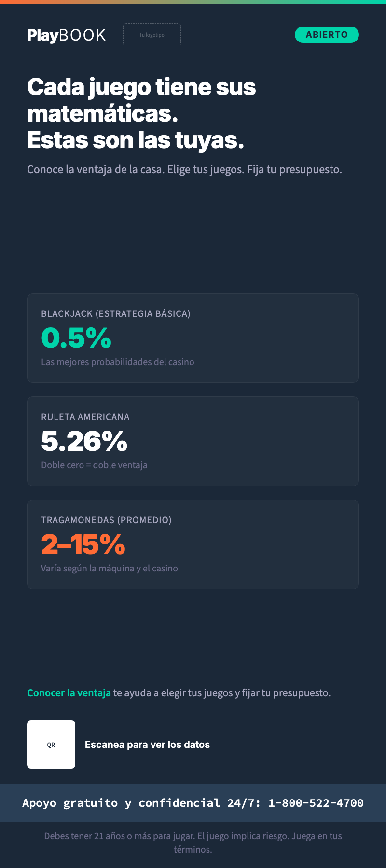Tap the QR code square
The height and width of the screenshot is (868, 386).
click(51, 745)
